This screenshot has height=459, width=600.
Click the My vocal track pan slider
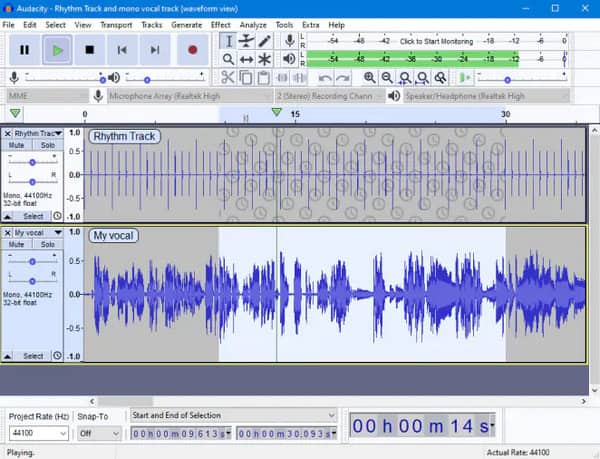tap(33, 281)
